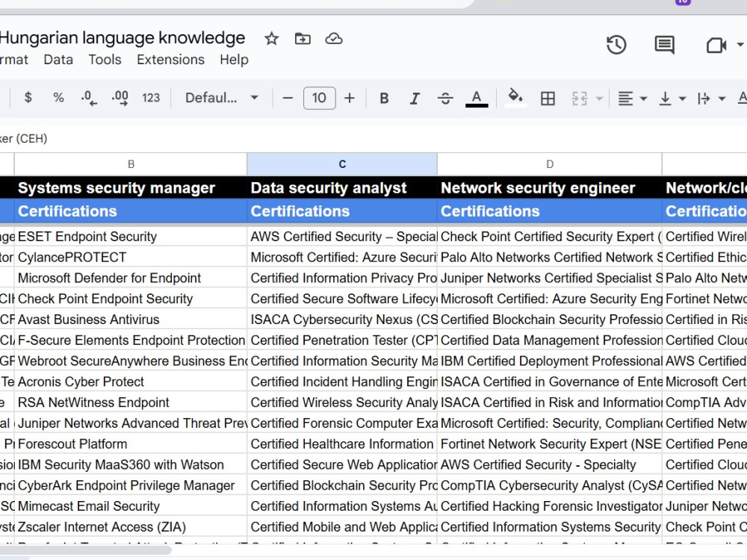Select Acronis Cyber Protect cell
The height and width of the screenshot is (560, 747).
point(131,382)
